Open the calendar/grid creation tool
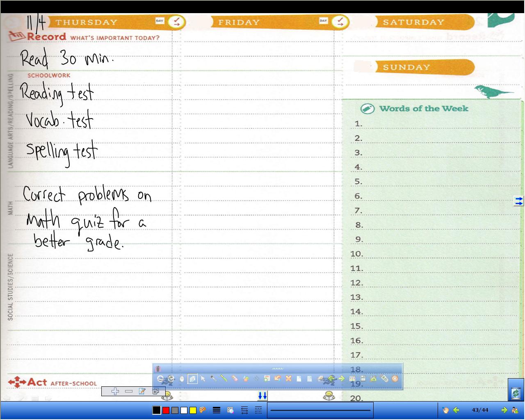Image resolution: width=525 pixels, height=420 pixels. tap(352, 379)
